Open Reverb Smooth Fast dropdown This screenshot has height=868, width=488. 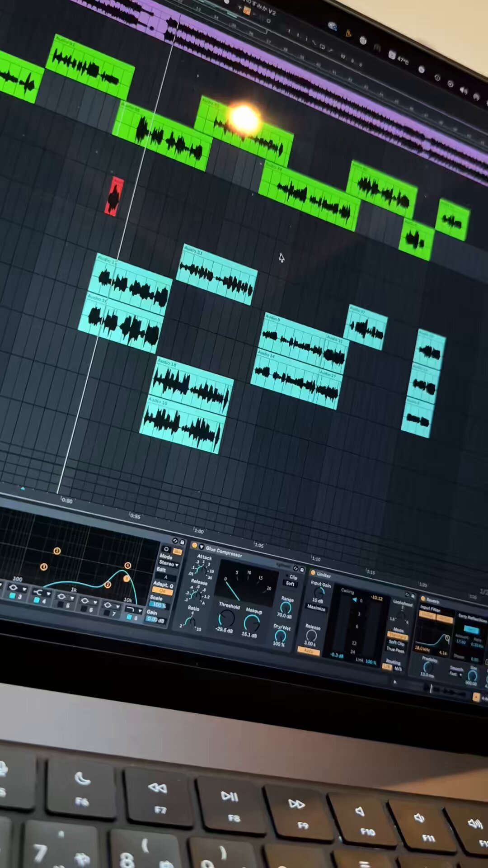click(x=456, y=674)
